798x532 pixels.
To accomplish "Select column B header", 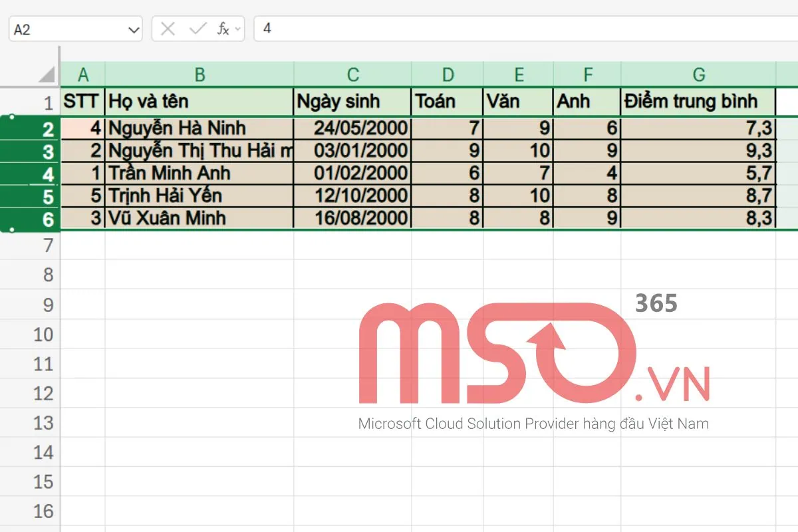I will [x=199, y=74].
